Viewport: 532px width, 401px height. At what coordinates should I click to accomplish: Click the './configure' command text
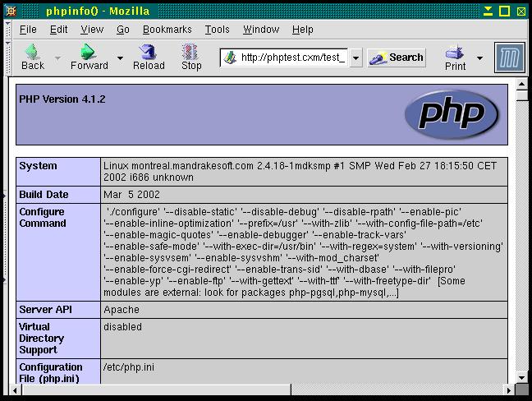pos(133,212)
